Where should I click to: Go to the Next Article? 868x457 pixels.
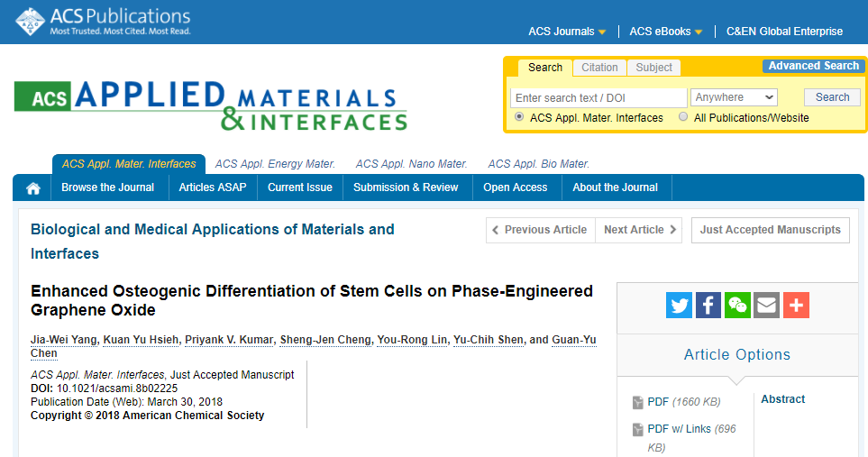point(639,230)
